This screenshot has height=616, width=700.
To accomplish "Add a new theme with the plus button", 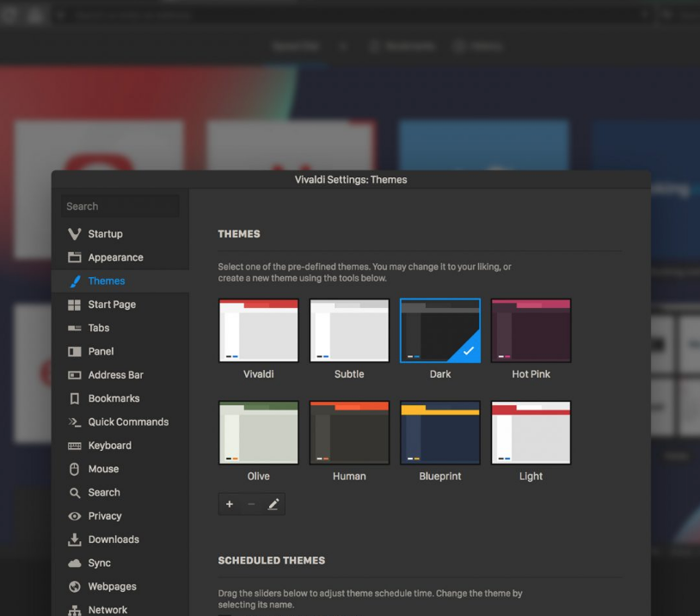I will pos(230,504).
